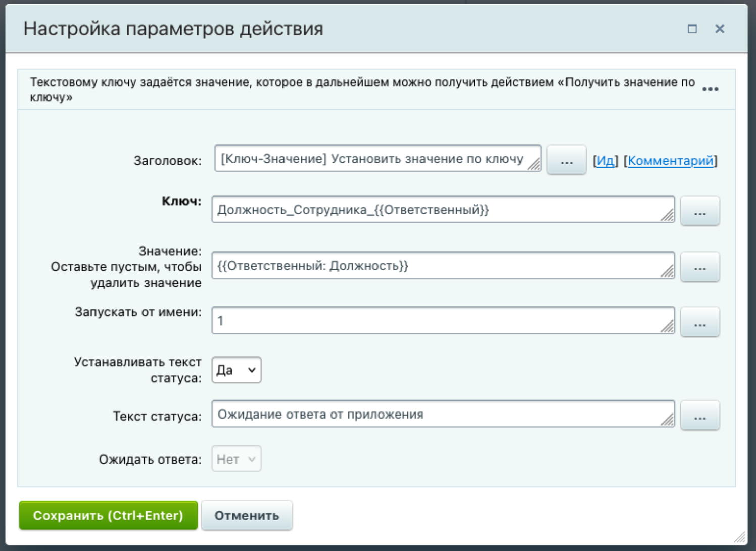Click ellipsis button next to Запускать от имени
Viewport: 756px width, 551px height.
pyautogui.click(x=699, y=322)
